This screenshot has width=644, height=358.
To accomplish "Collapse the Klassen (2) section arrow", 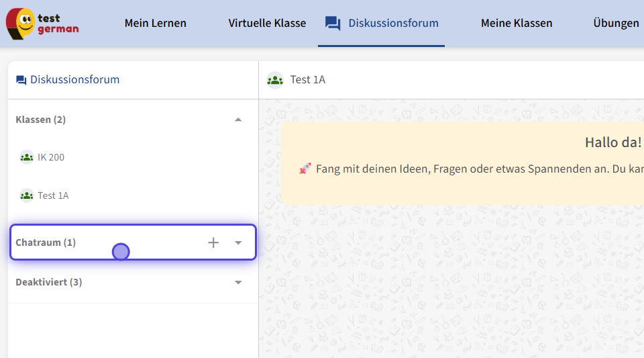I will point(237,120).
